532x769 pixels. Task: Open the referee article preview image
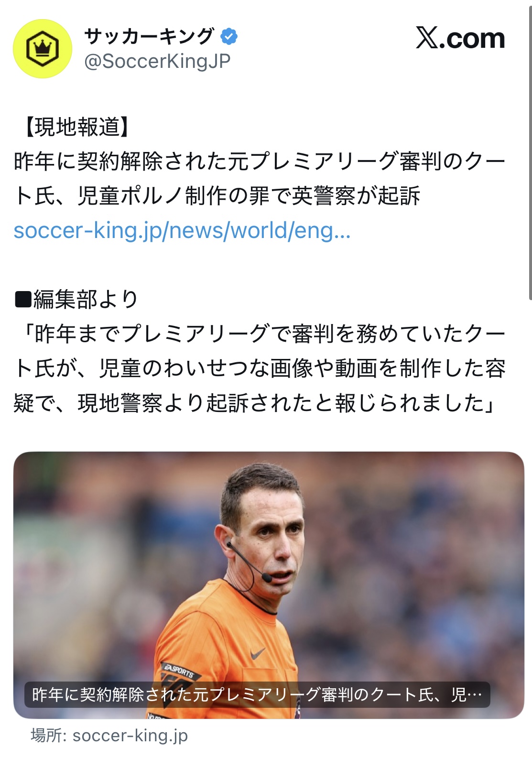(269, 585)
